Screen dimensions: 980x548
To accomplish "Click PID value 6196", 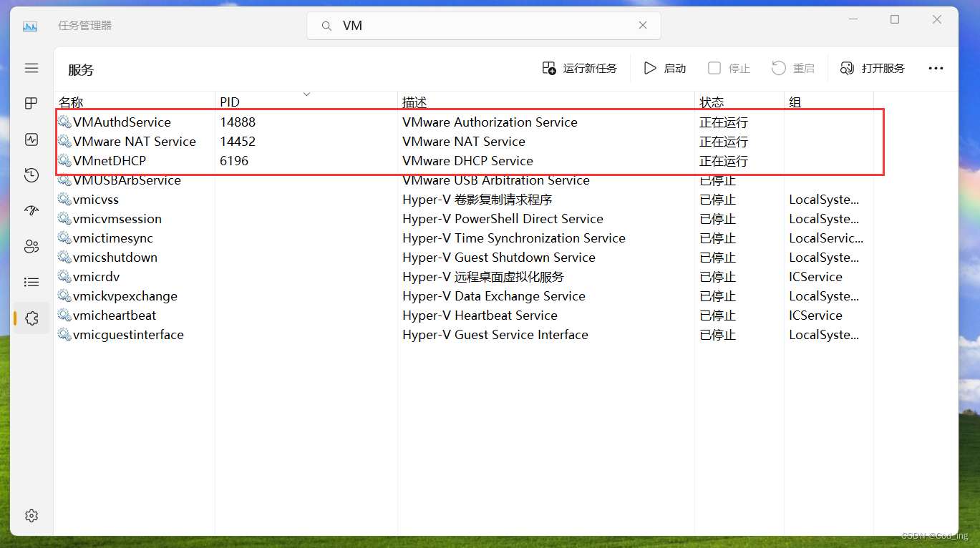I will click(x=234, y=161).
